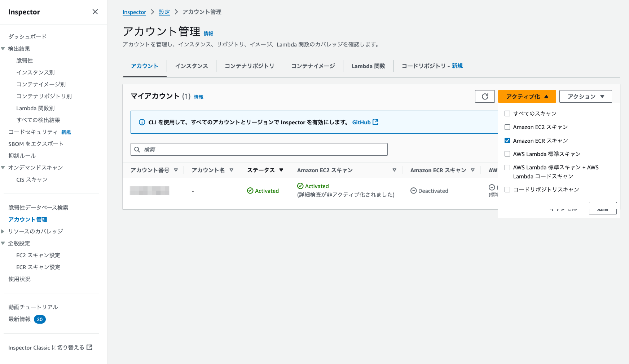Open コンテナリポジトリ別 in sidebar

tap(44, 96)
